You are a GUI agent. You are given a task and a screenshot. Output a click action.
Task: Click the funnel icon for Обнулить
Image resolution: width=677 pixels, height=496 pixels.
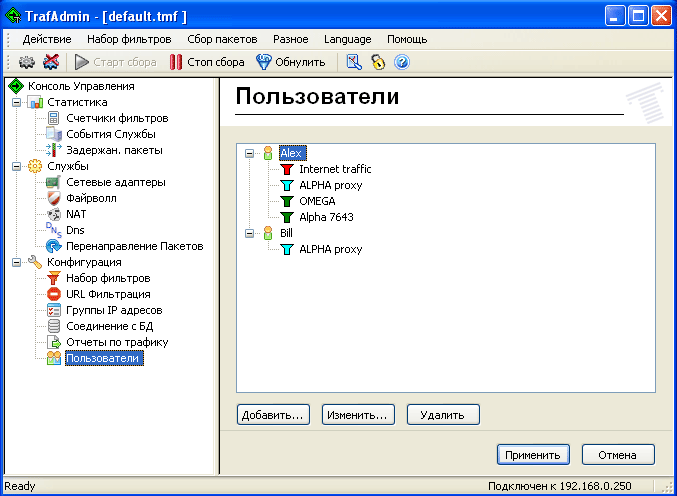pyautogui.click(x=263, y=62)
